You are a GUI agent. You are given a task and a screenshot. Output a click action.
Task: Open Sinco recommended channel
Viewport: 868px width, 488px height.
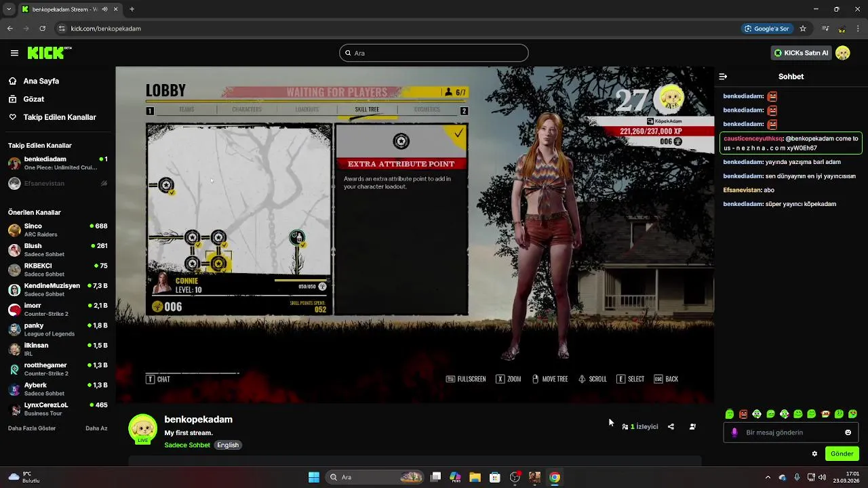click(58, 230)
